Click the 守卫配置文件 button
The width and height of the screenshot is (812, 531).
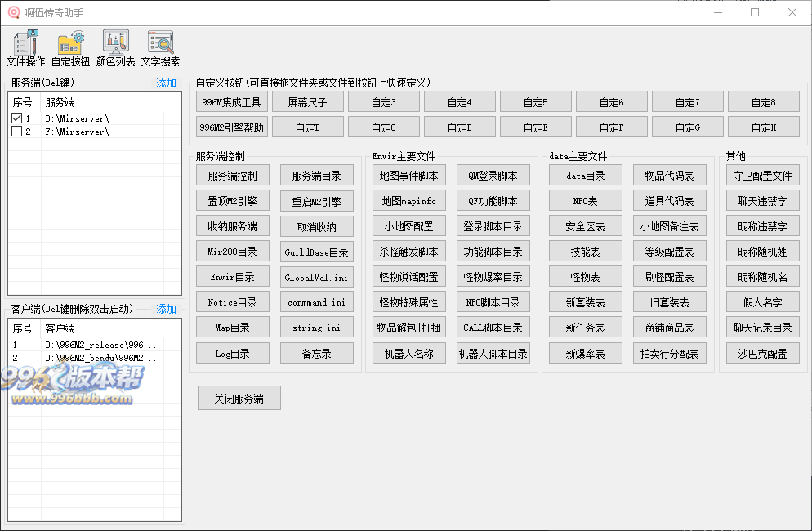click(762, 176)
